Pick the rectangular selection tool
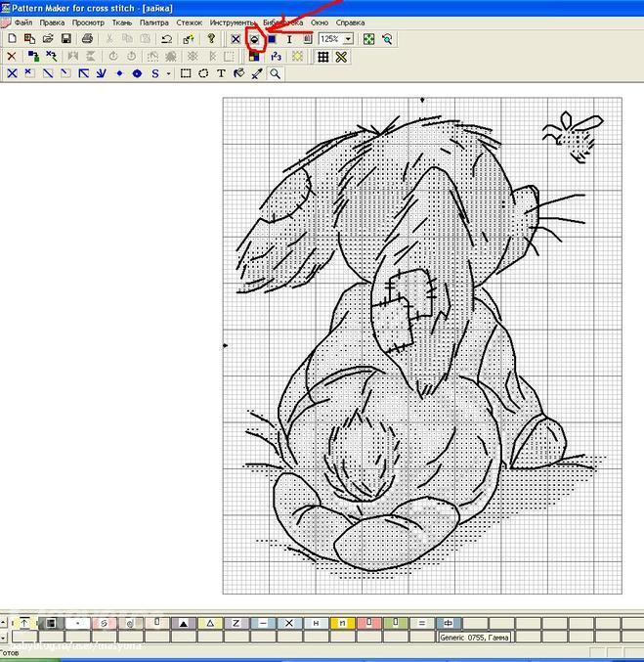 (x=186, y=73)
